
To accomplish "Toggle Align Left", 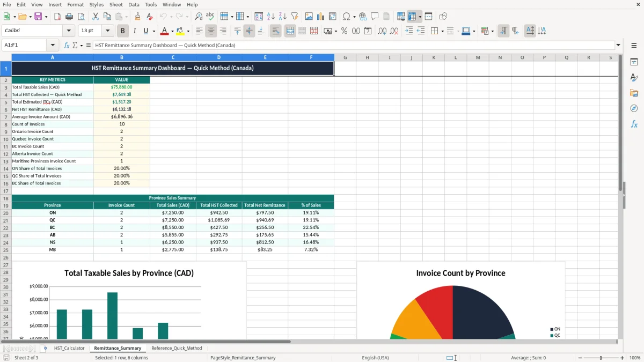I will click(199, 31).
